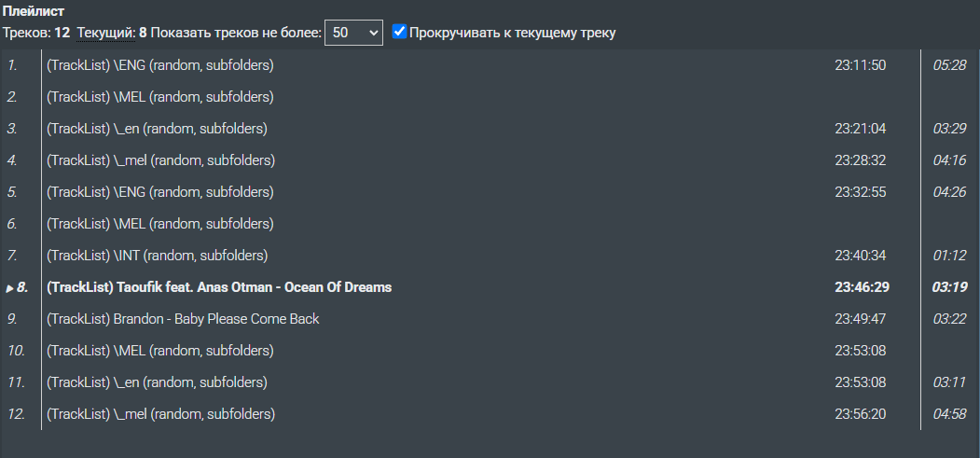Click the play arrow marker beside track 8

coord(9,287)
